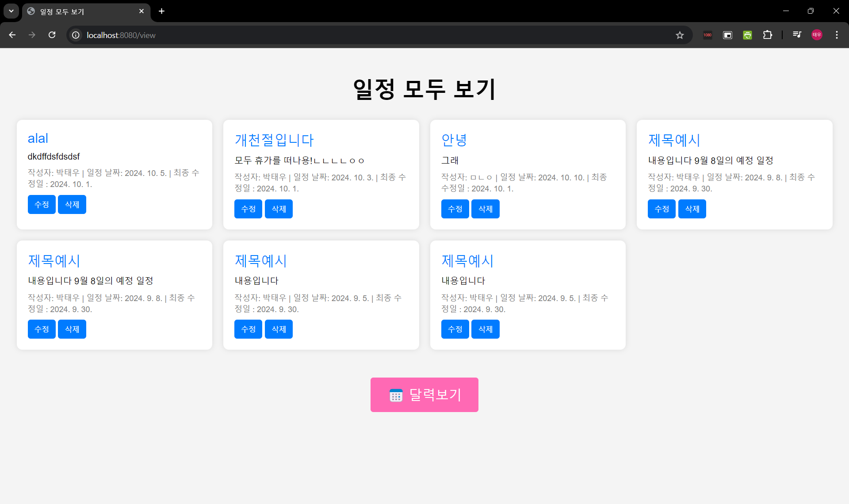Reload the page with the refresh icon
The width and height of the screenshot is (849, 504).
(x=52, y=35)
